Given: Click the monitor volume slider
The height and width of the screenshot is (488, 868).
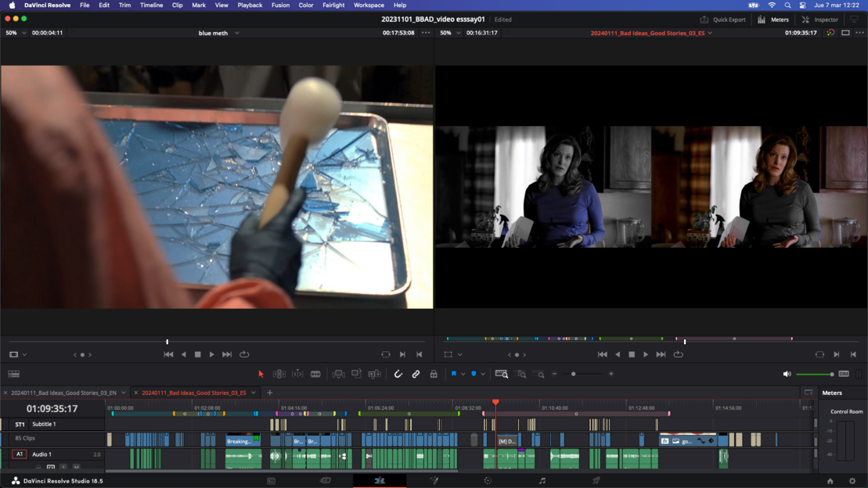Looking at the screenshot, I should pos(814,375).
